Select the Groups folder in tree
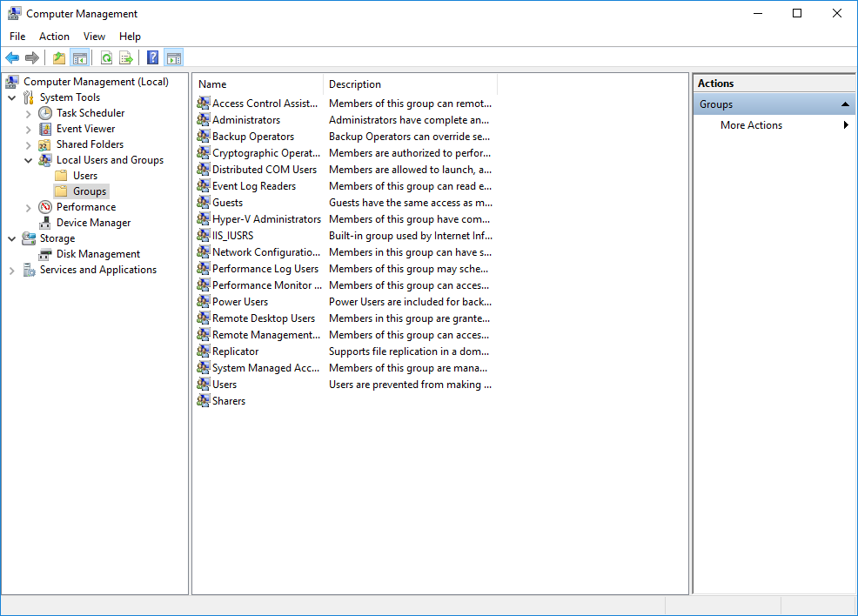858x616 pixels. coord(90,191)
